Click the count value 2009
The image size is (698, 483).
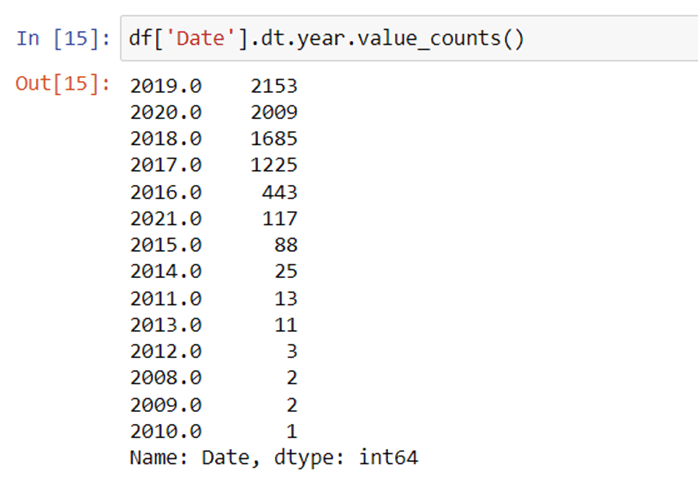274,112
